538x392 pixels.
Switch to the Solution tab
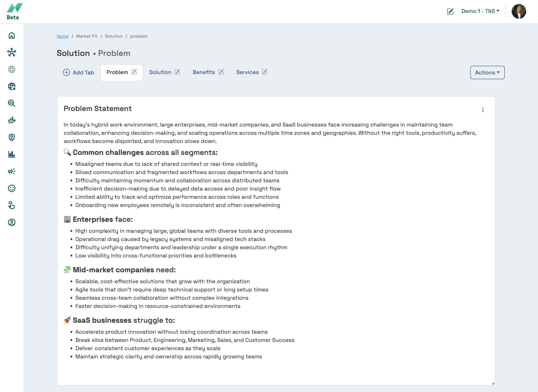[160, 72]
